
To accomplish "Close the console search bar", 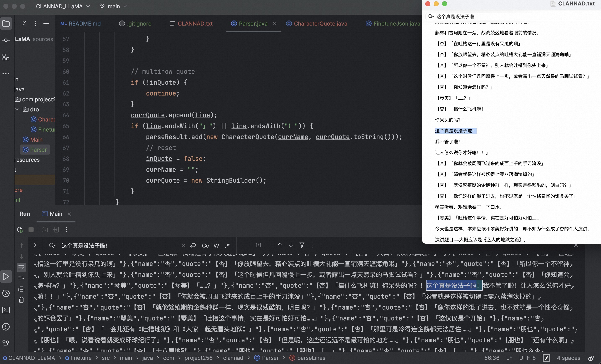I will (x=576, y=246).
